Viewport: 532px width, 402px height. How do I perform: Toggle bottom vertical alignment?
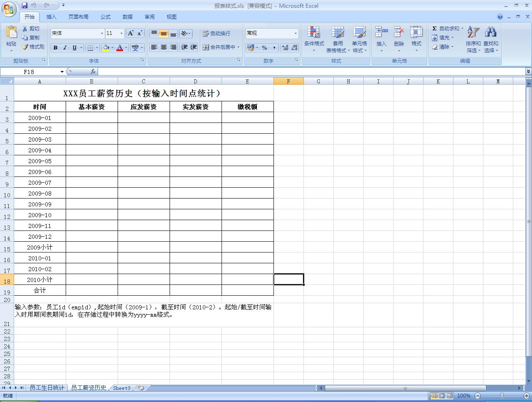173,33
